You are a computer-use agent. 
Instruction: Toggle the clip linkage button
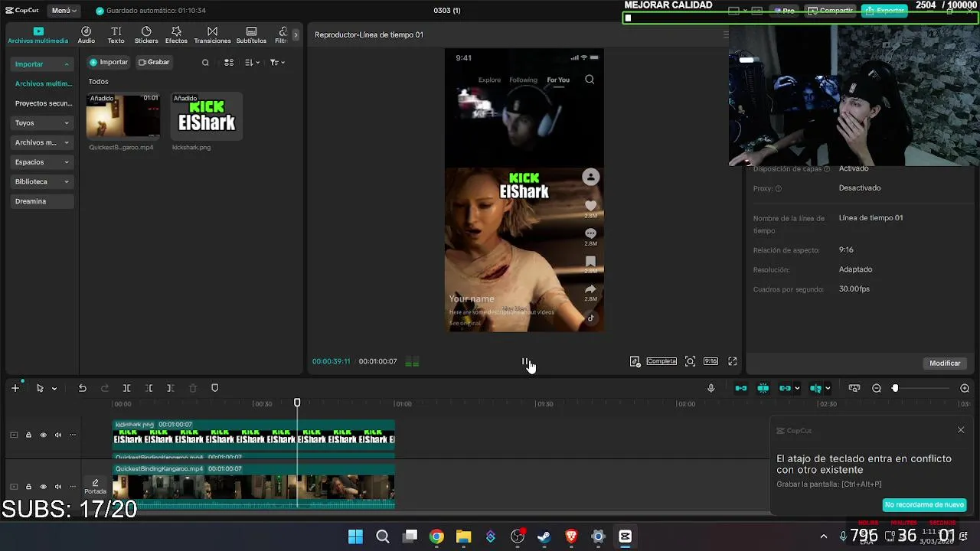pos(785,388)
